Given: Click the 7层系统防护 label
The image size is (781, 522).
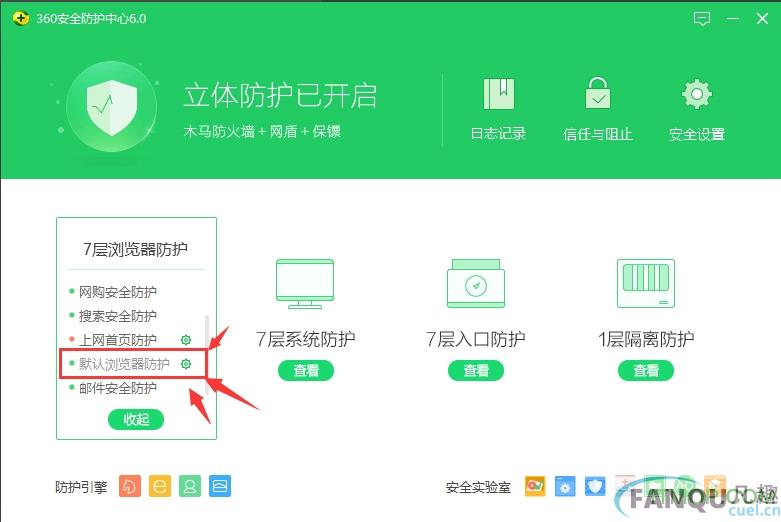Looking at the screenshot, I should (305, 339).
